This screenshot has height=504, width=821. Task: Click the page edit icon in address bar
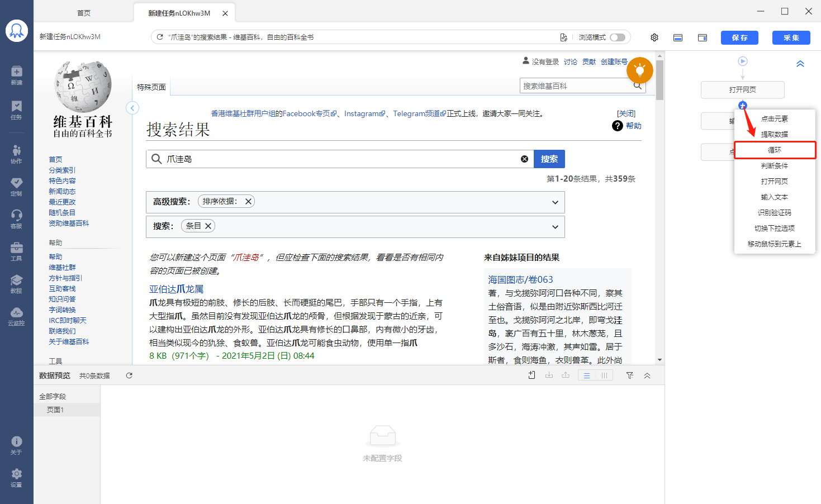pyautogui.click(x=563, y=37)
